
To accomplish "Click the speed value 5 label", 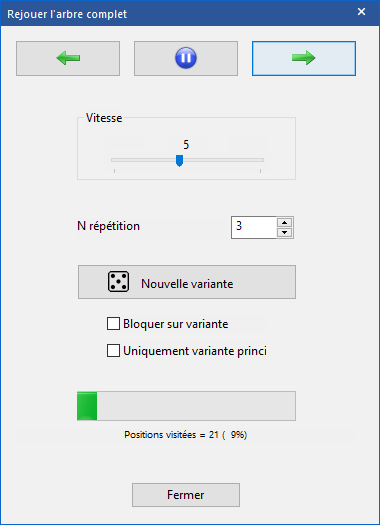I will click(186, 145).
